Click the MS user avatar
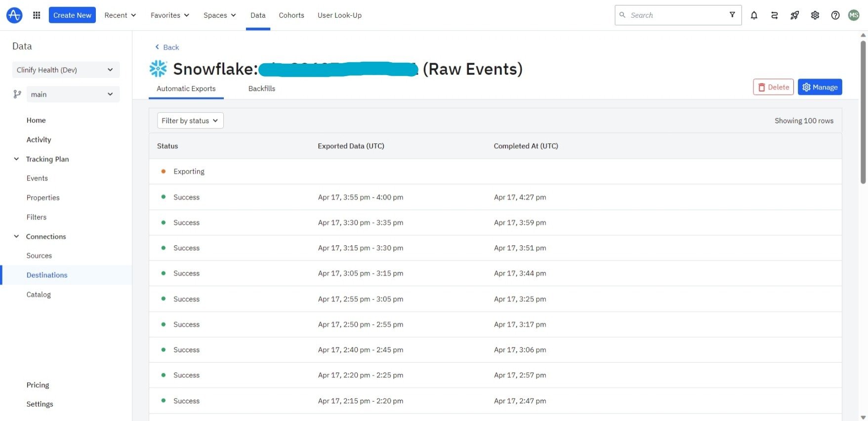 854,15
